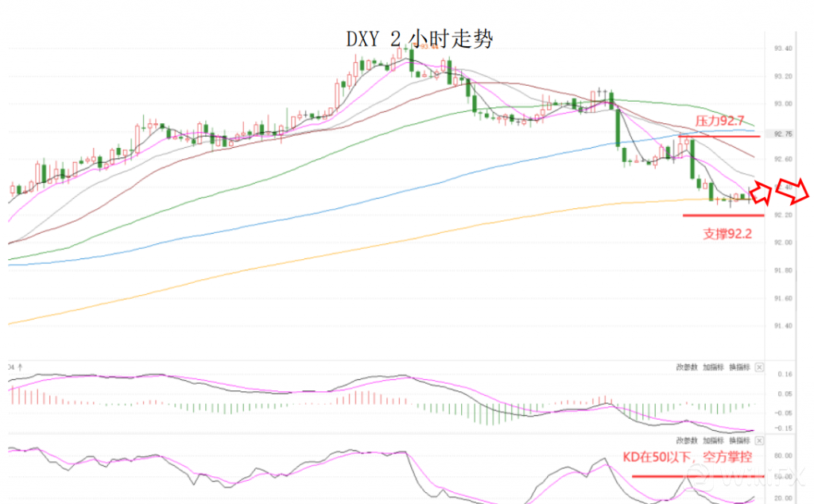The image size is (814, 504).
Task: Close the KD indicator panel
Action: tap(758, 440)
